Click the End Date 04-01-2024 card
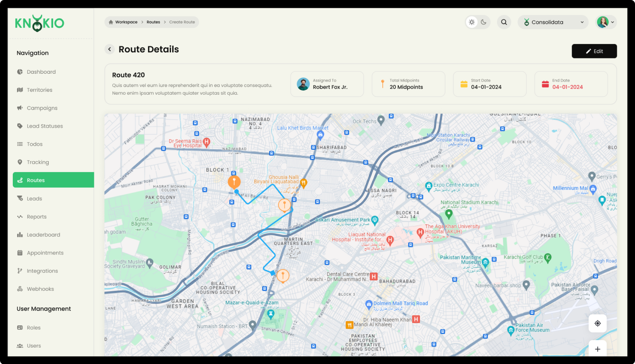 pyautogui.click(x=571, y=84)
